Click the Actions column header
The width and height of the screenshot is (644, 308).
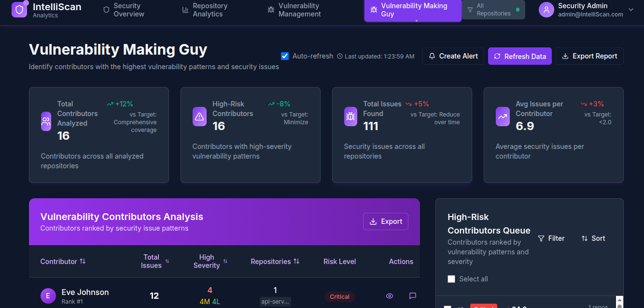tap(401, 262)
